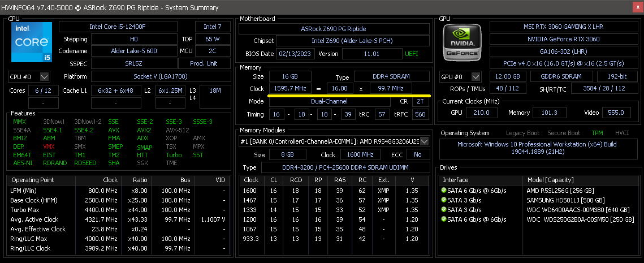Click the Base Clock (HFM) row
Screen dimensions: 644x263
coord(118,200)
